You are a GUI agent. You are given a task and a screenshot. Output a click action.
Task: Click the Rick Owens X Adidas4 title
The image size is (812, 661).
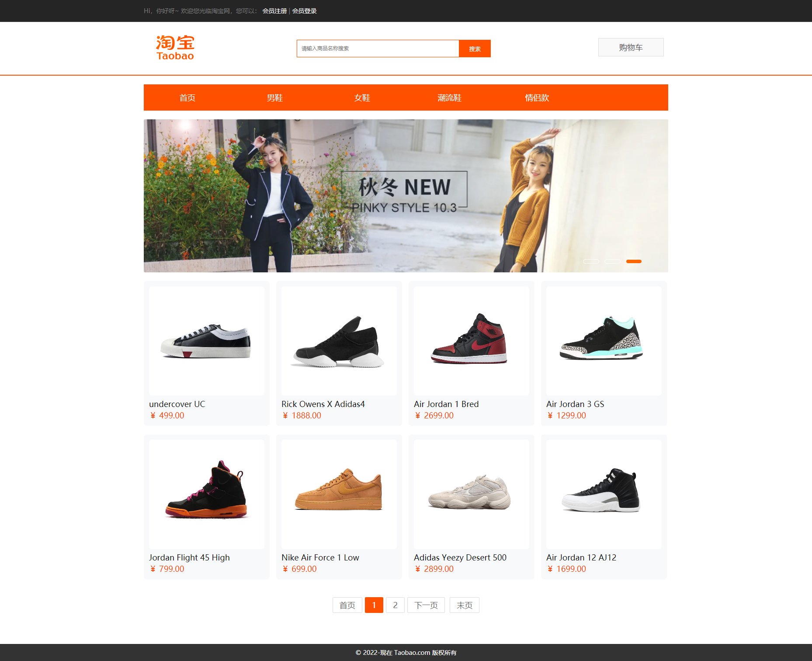coord(323,404)
